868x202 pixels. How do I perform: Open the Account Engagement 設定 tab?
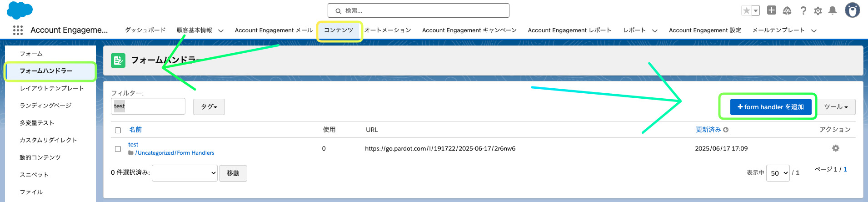(705, 30)
